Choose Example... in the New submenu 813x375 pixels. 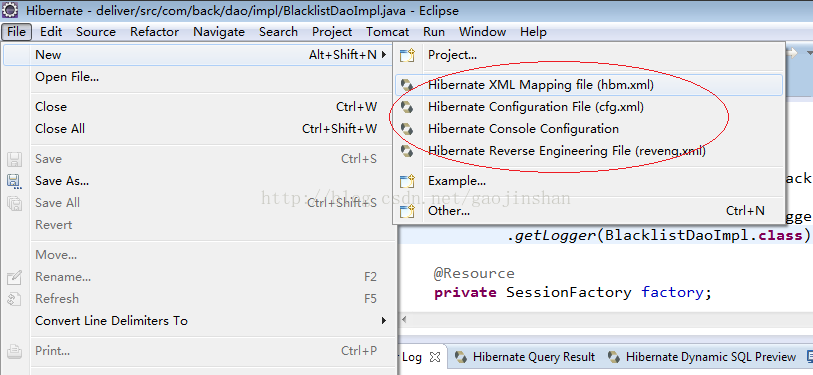(588, 182)
